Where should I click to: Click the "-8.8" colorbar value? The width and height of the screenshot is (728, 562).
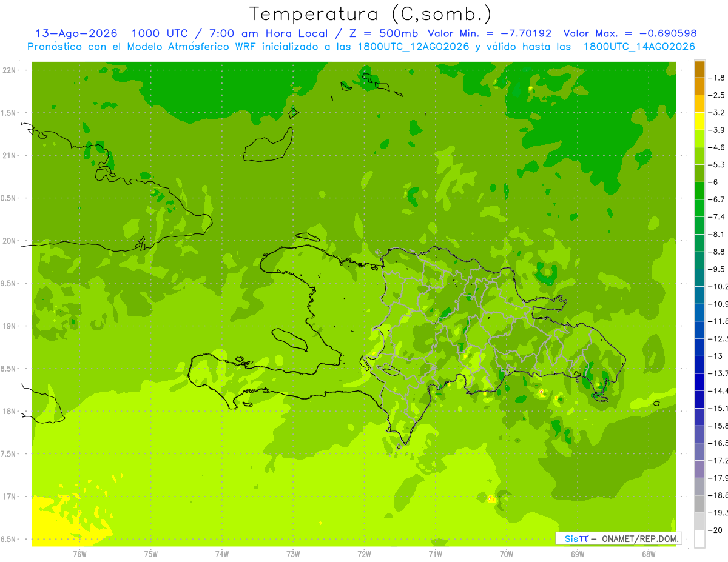click(x=716, y=252)
